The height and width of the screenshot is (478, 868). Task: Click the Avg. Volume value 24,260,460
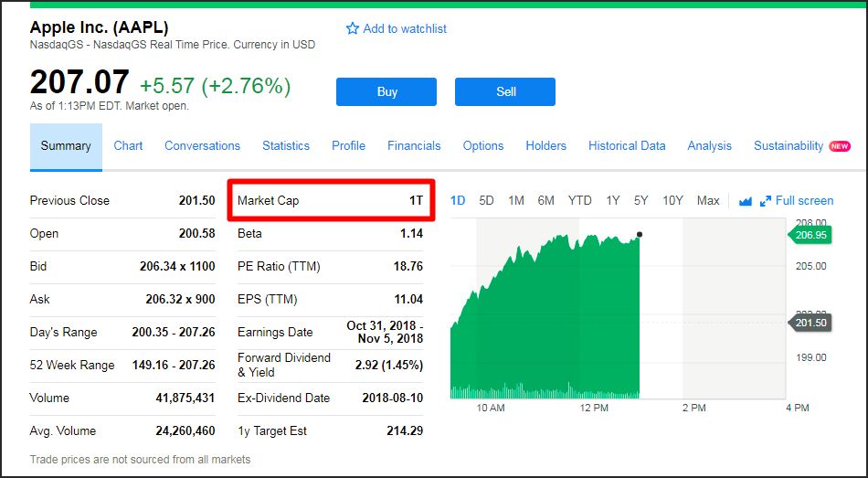point(185,430)
